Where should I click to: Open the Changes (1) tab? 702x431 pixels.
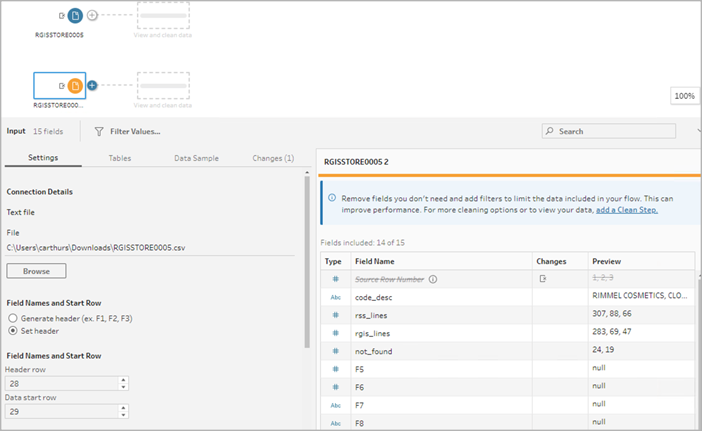coord(273,158)
